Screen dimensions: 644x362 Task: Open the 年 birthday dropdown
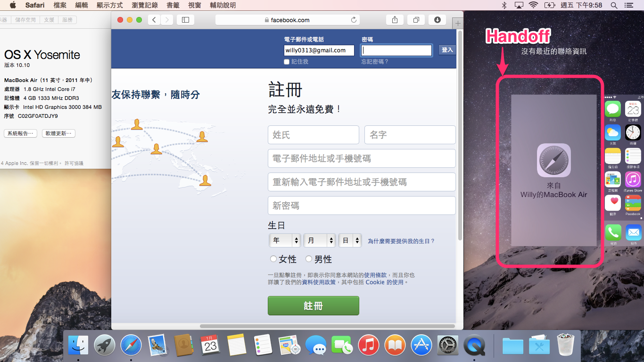coord(285,240)
